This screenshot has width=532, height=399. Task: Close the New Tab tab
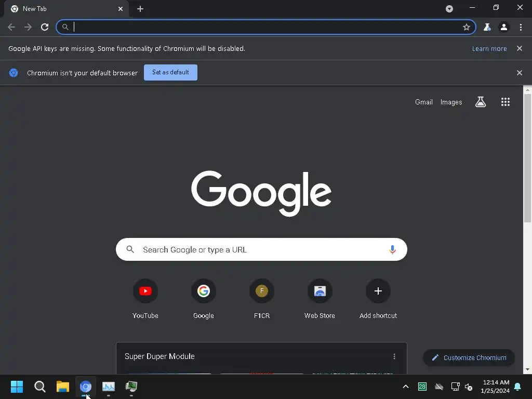tap(121, 9)
